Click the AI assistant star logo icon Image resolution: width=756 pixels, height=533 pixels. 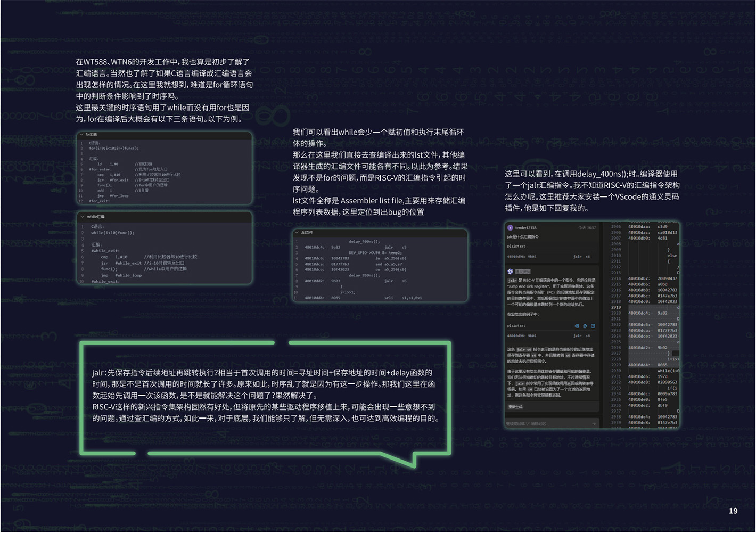pyautogui.click(x=510, y=272)
